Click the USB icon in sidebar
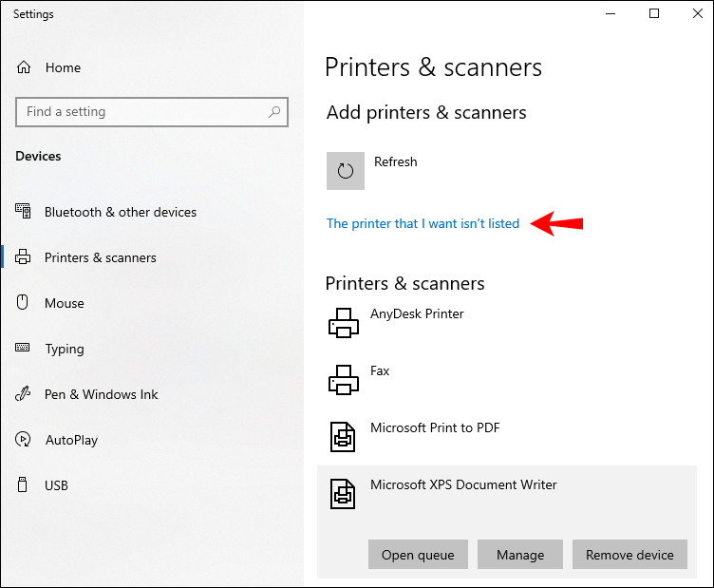 [23, 484]
